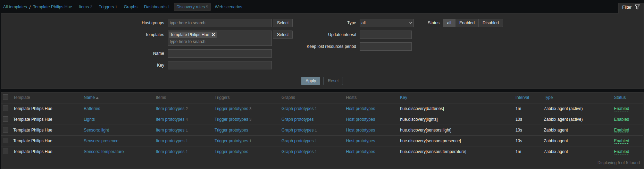
Task: Toggle Enabled status for Lights rule
Action: pyautogui.click(x=621, y=119)
